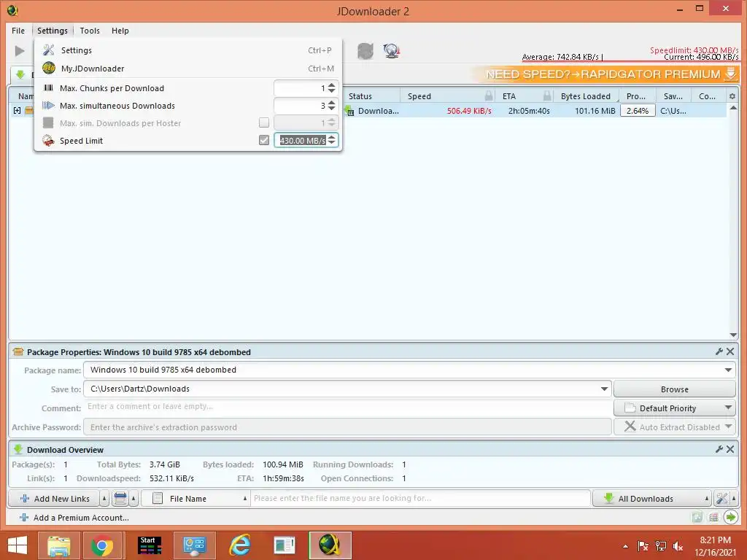The width and height of the screenshot is (747, 560).
Task: Expand the package row plus toggle
Action: (18, 111)
